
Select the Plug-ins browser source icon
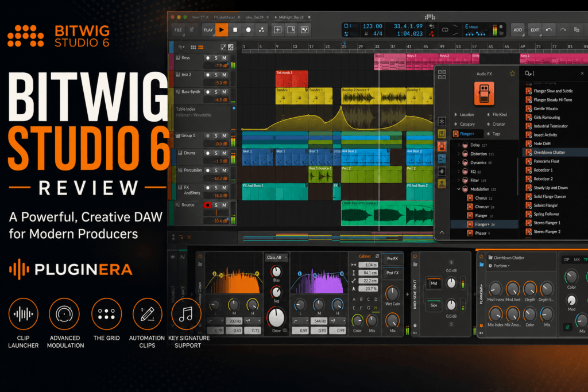[442, 171]
